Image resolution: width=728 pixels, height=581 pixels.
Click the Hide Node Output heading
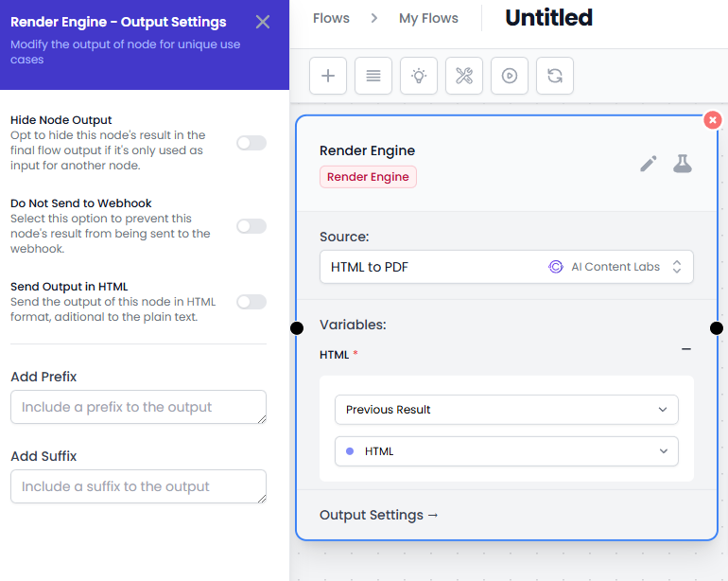[61, 120]
